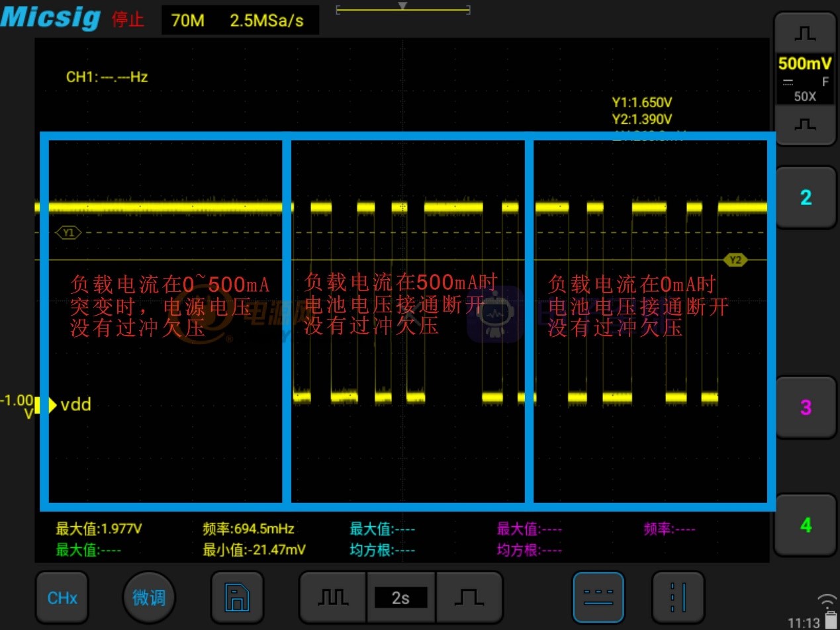840x630 pixels.
Task: Decrease timebase with the single-pulse icon button
Action: (469, 598)
